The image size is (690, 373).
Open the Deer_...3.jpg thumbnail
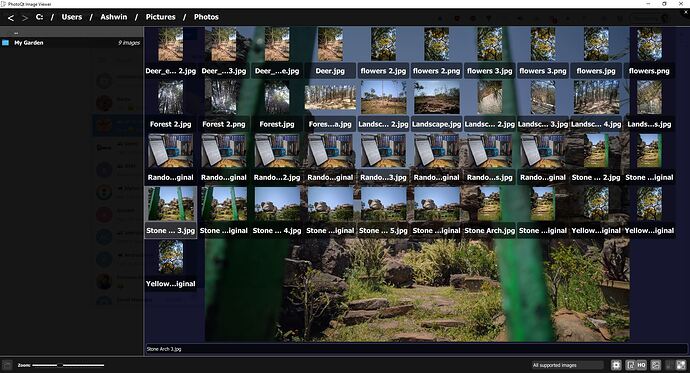(224, 52)
